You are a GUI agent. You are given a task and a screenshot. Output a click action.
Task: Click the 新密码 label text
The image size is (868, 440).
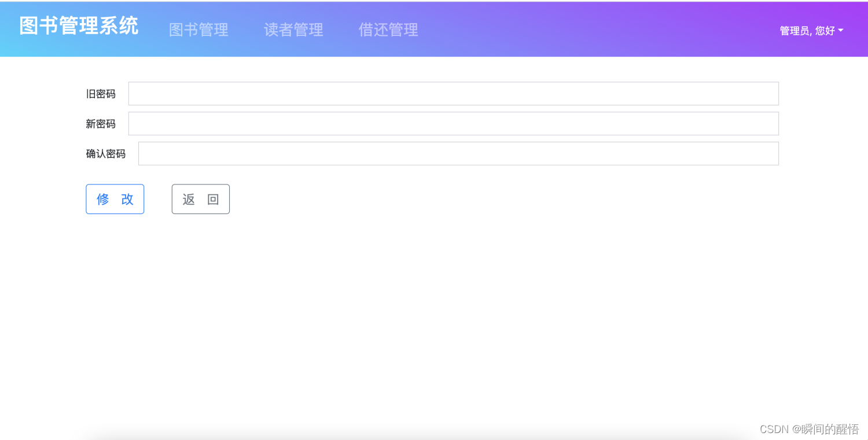point(101,124)
